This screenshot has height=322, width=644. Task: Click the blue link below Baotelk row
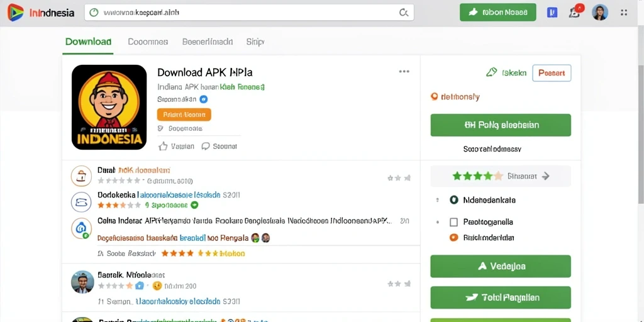(177, 301)
